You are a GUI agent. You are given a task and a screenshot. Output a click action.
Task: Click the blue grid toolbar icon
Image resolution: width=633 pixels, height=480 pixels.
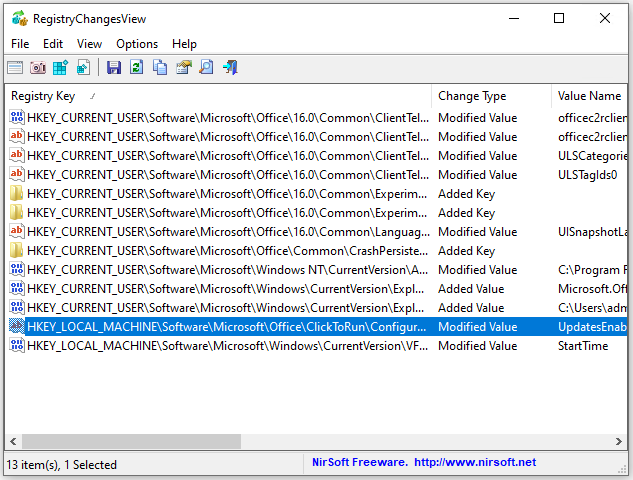click(x=61, y=68)
